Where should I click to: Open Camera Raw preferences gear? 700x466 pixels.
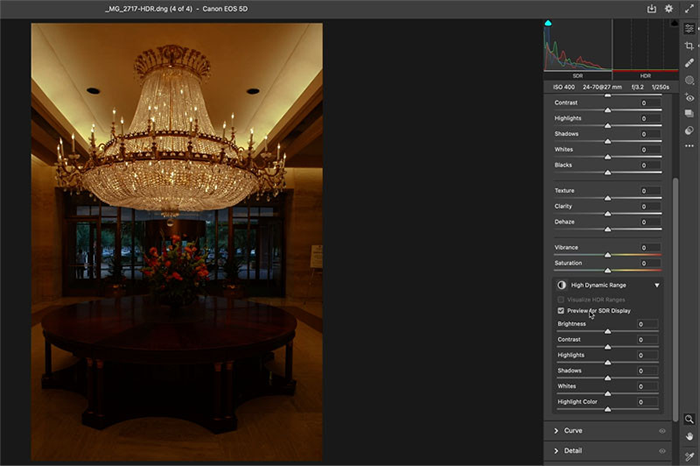(669, 8)
